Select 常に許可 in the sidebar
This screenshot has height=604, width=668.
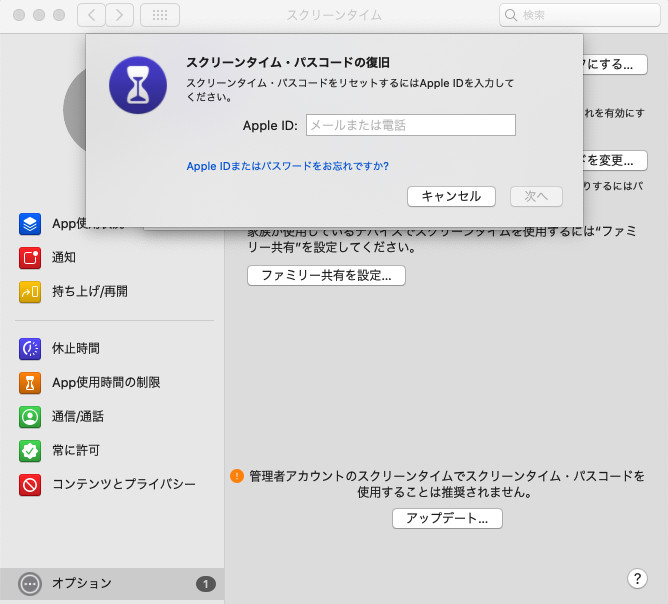(76, 451)
